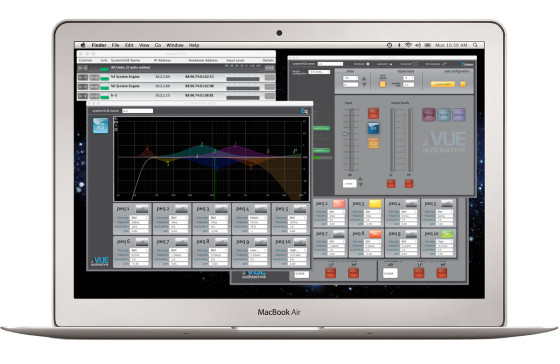Click the yellow user configuration button
Screen dimensions: 560x364
[442, 84]
